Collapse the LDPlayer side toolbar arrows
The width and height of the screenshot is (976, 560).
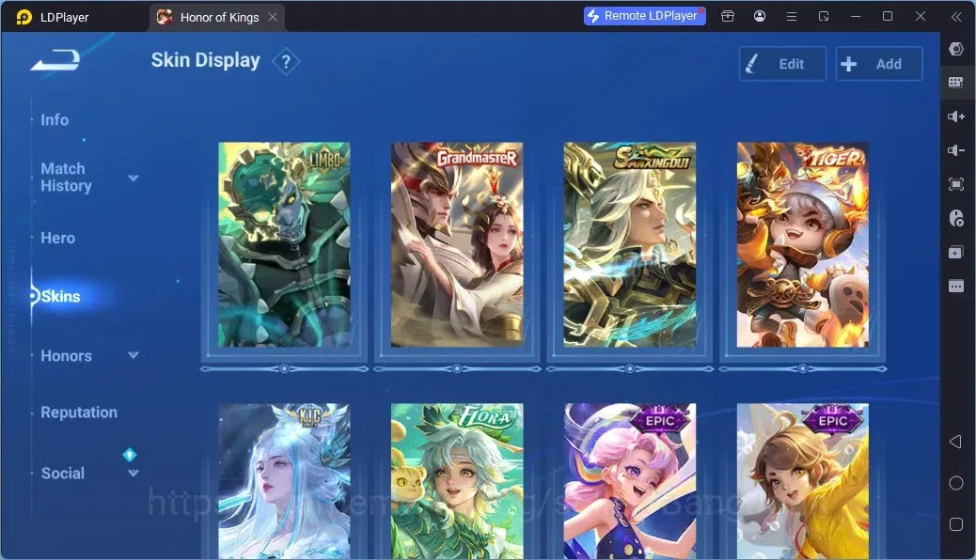[956, 17]
